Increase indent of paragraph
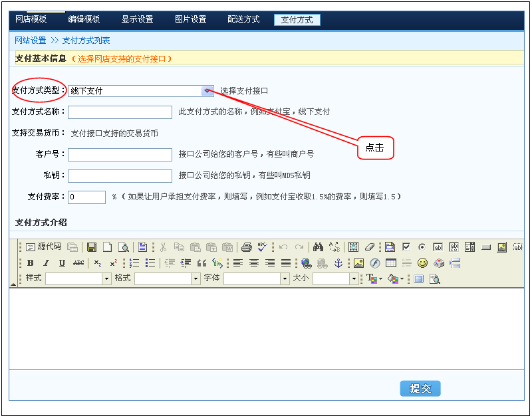532x418 pixels. (x=186, y=263)
